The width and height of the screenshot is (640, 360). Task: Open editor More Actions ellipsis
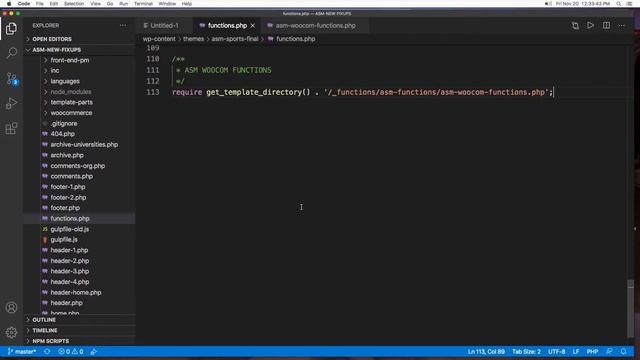622,25
